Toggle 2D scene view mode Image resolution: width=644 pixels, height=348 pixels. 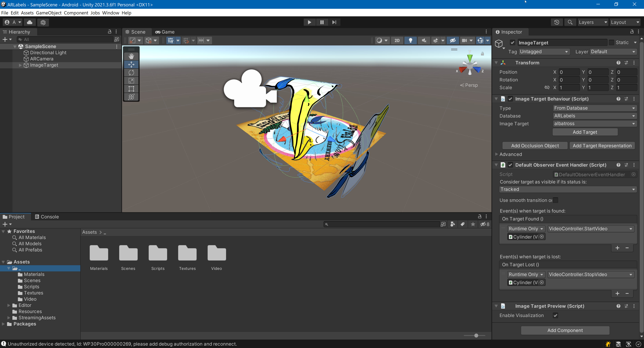click(x=397, y=40)
